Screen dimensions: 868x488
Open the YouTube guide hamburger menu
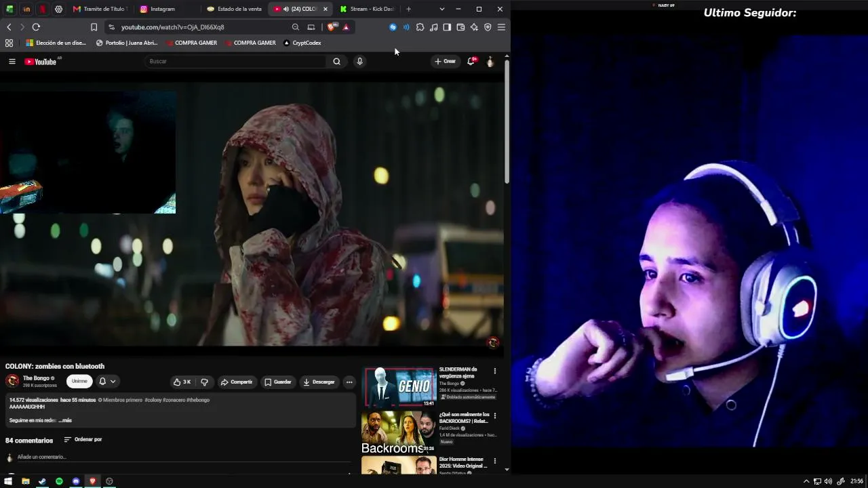[12, 62]
